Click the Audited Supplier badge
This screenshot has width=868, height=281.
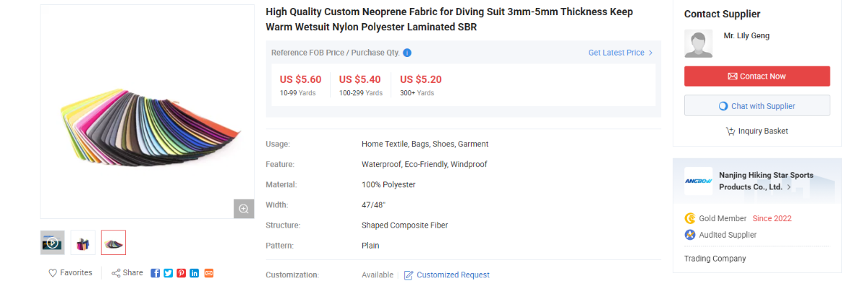tap(720, 235)
